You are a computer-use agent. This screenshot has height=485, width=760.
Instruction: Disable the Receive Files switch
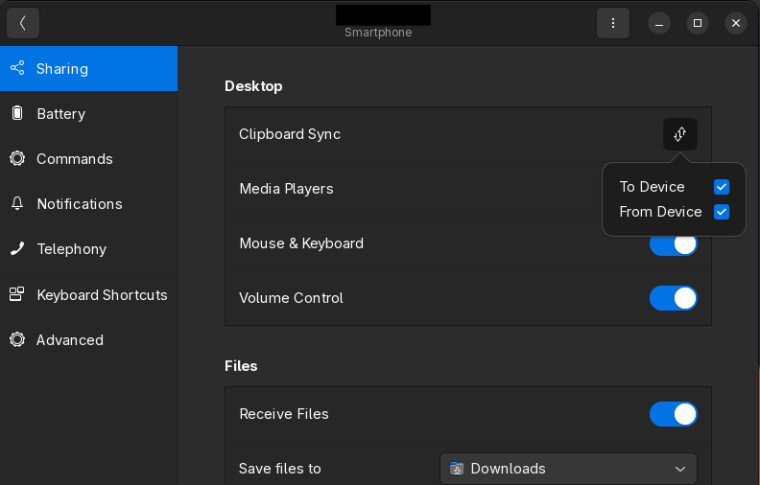coord(673,414)
